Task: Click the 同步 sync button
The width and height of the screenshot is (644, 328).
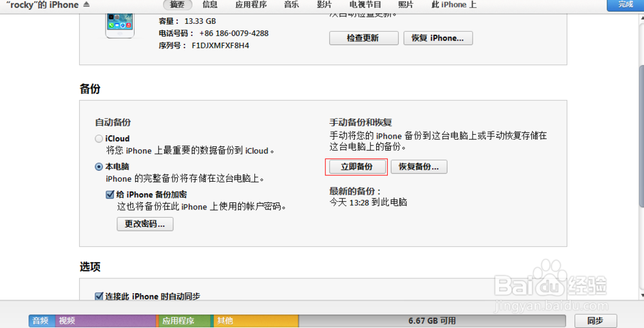Action: point(595,321)
